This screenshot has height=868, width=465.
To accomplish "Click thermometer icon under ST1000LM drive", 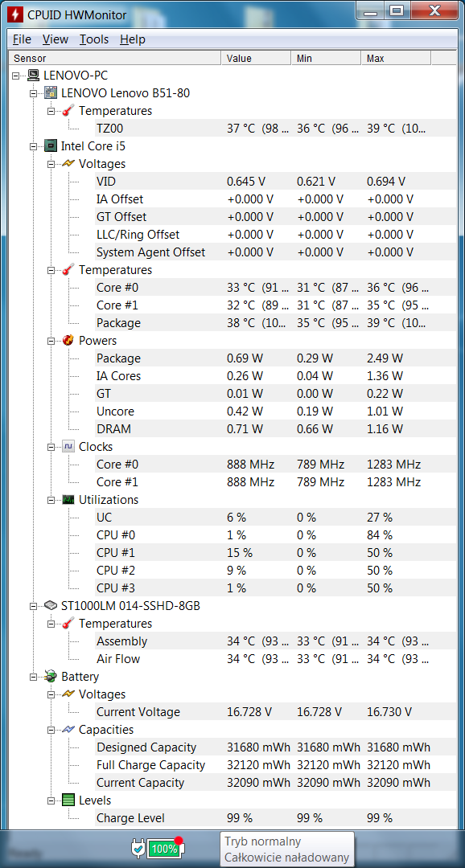I will 68,624.
